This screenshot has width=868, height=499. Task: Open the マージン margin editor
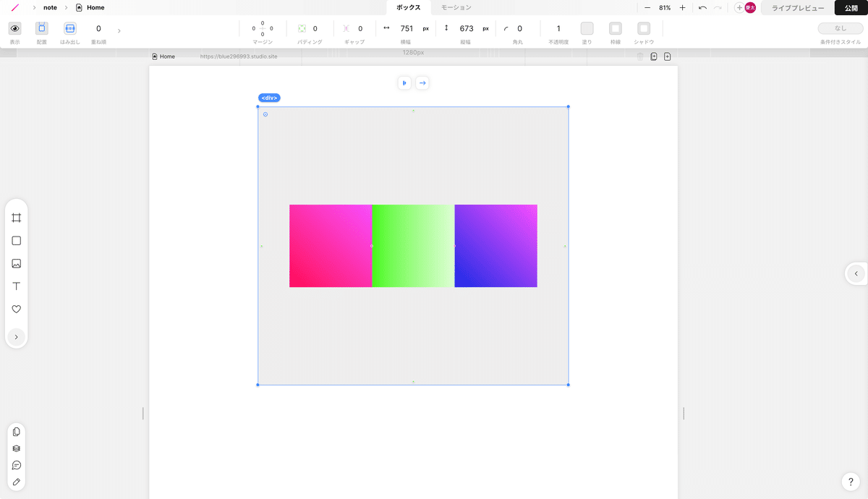(x=263, y=29)
